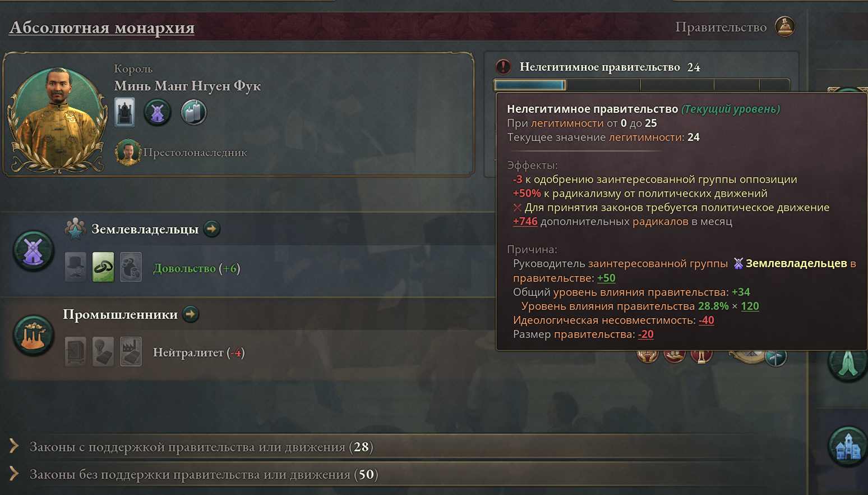This screenshot has height=495, width=868.
Task: Open the Землевладельцы windmill emblem
Action: pyautogui.click(x=34, y=251)
